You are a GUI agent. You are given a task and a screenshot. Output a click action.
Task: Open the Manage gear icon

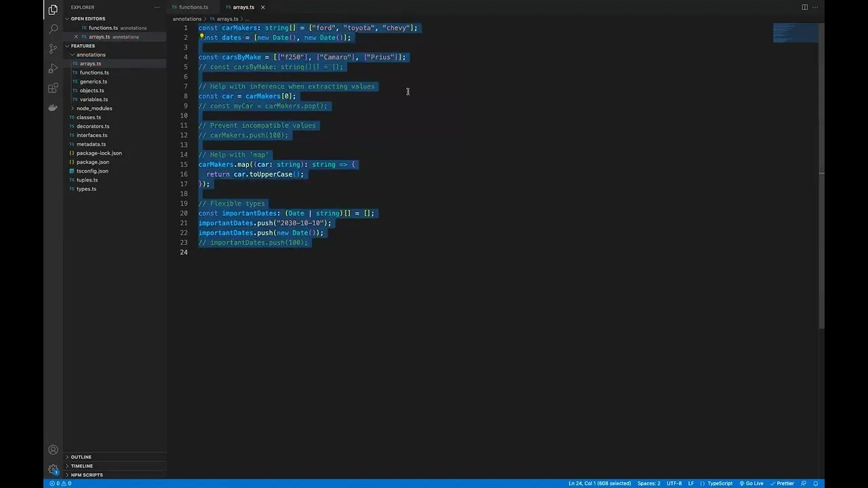click(53, 469)
